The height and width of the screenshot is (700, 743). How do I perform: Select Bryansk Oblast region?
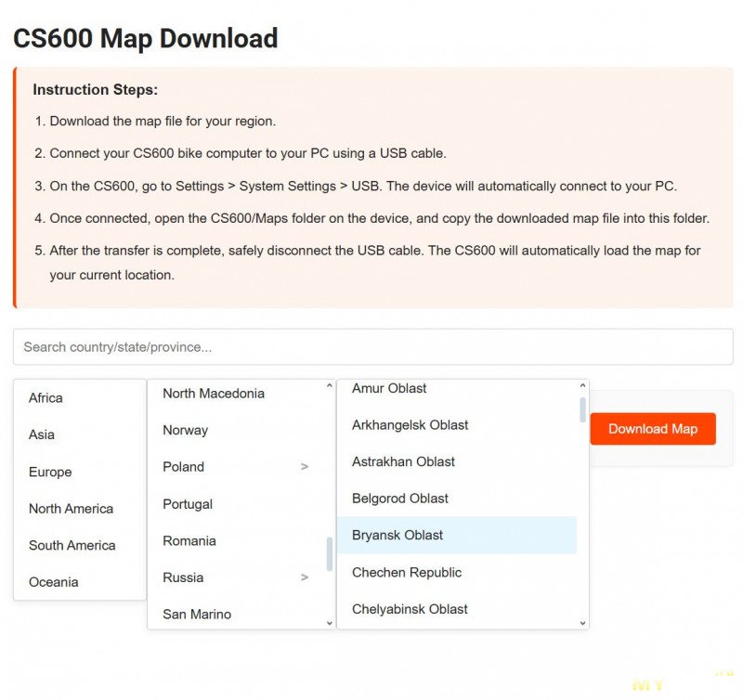pos(398,535)
